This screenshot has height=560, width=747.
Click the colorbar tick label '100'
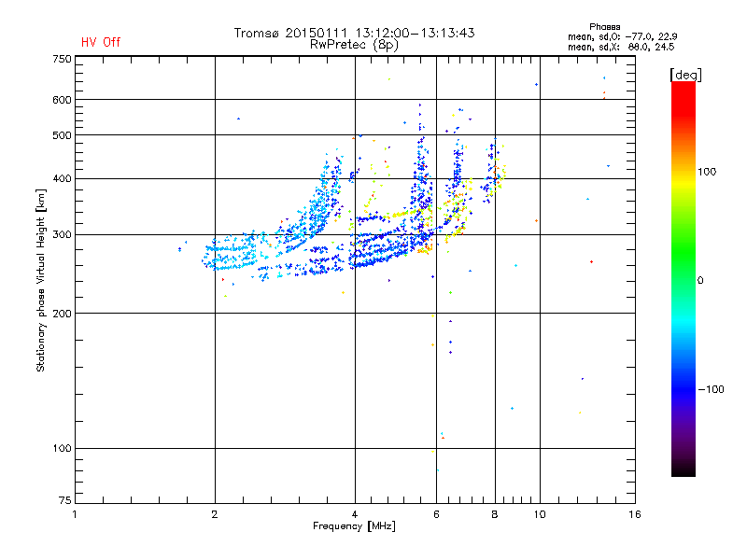[707, 172]
